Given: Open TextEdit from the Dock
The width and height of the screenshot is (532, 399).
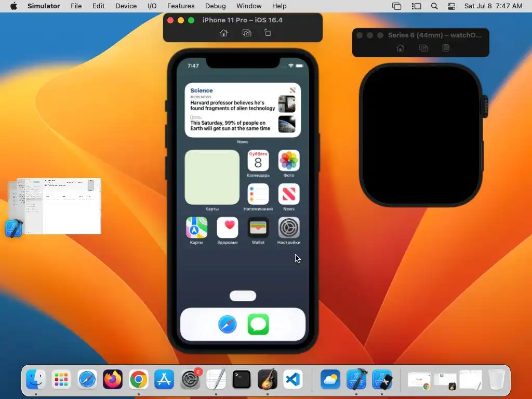Looking at the screenshot, I should point(216,379).
